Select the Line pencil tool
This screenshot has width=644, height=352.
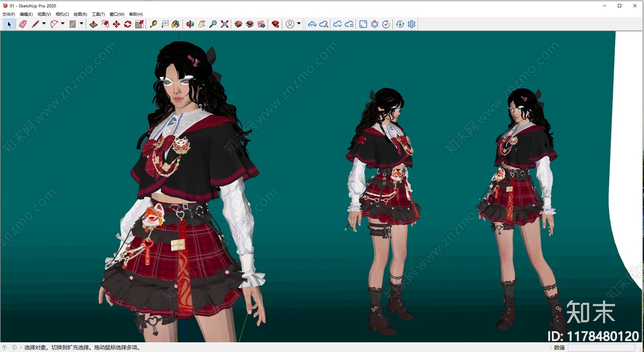click(x=35, y=24)
